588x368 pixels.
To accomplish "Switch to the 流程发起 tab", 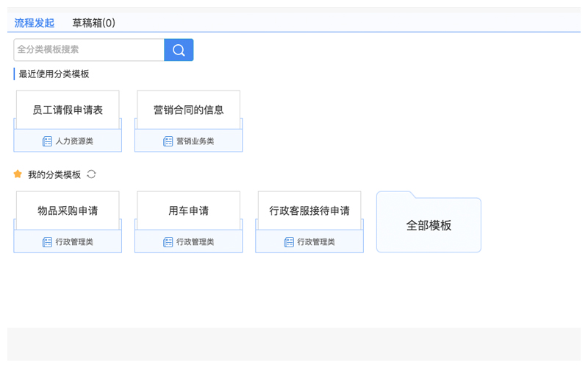I will coord(35,23).
